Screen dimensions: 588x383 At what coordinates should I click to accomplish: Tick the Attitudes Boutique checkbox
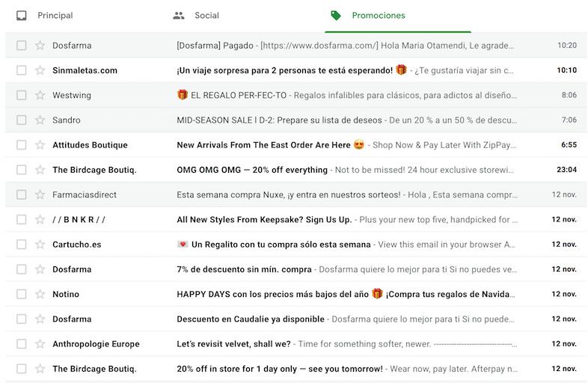[x=22, y=145]
